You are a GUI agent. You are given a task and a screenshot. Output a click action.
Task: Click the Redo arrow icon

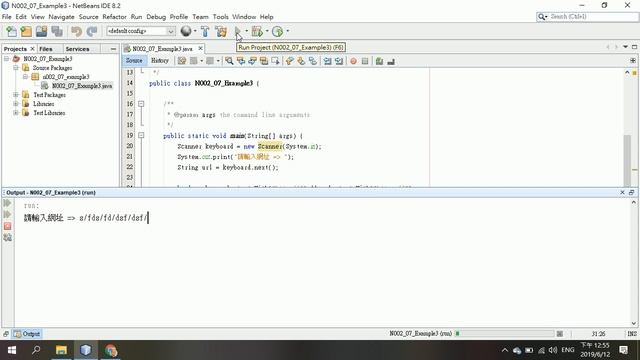coord(92,31)
